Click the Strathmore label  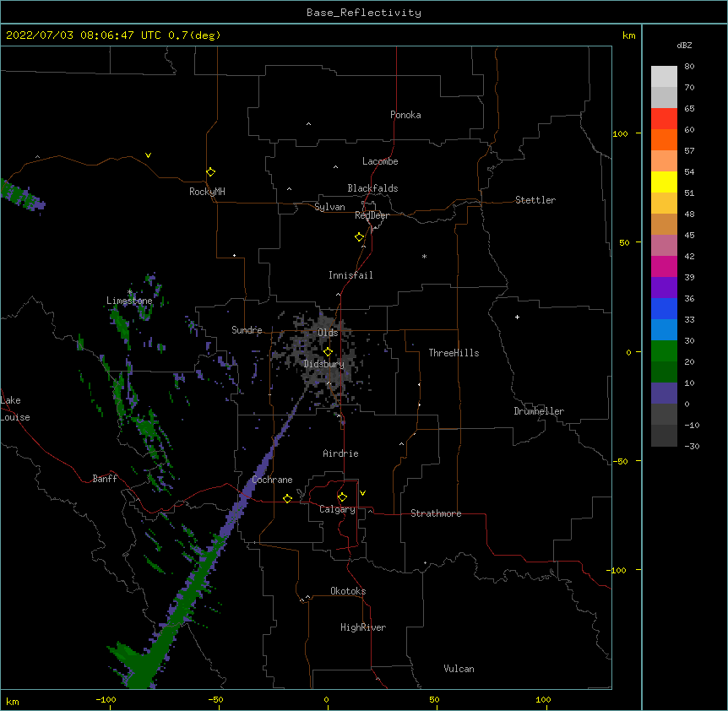point(436,513)
